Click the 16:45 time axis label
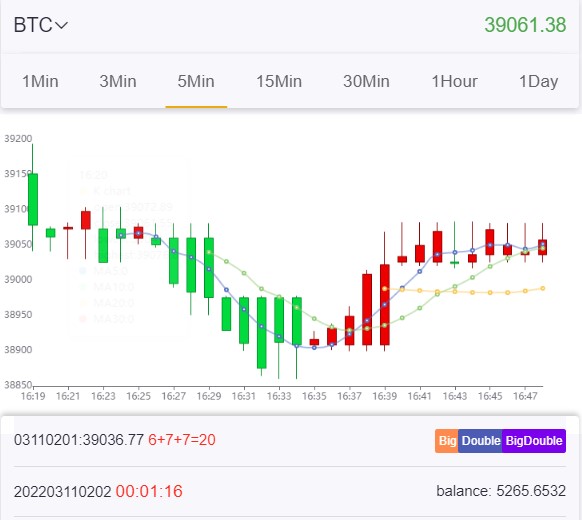The height and width of the screenshot is (520, 582). pyautogui.click(x=490, y=396)
